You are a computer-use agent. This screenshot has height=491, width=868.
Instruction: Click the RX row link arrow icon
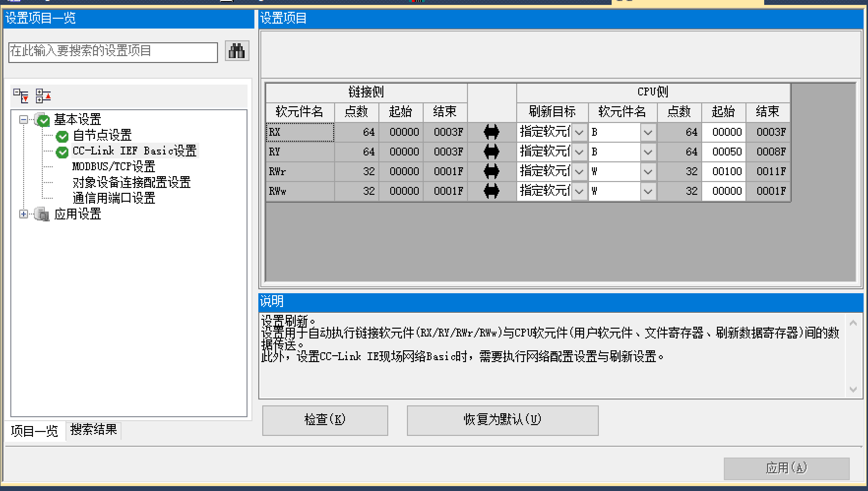pyautogui.click(x=491, y=132)
